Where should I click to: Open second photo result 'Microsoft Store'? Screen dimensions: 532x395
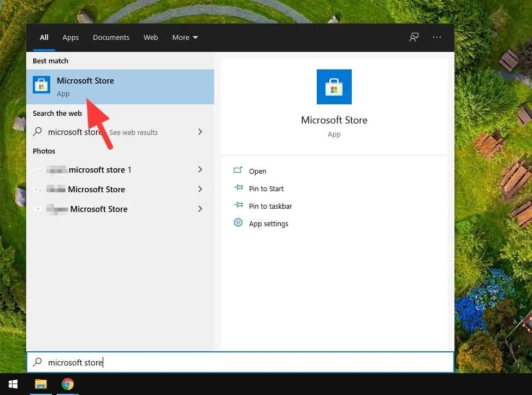(x=120, y=190)
